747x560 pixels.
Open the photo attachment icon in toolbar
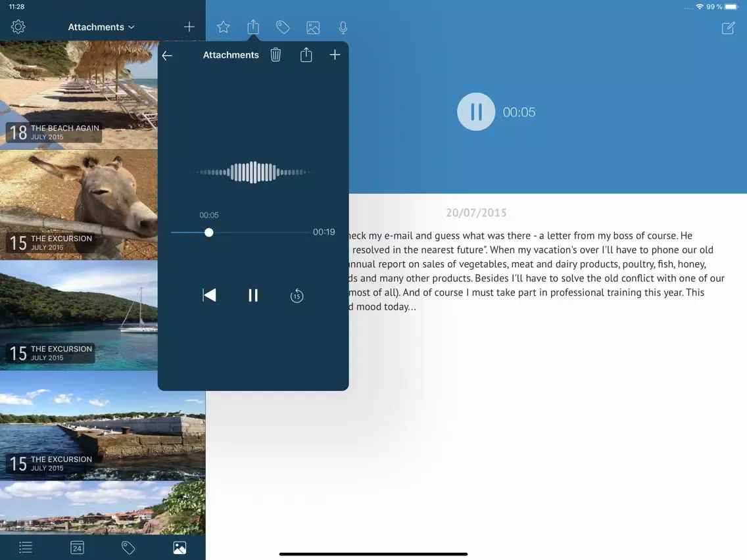coord(313,27)
